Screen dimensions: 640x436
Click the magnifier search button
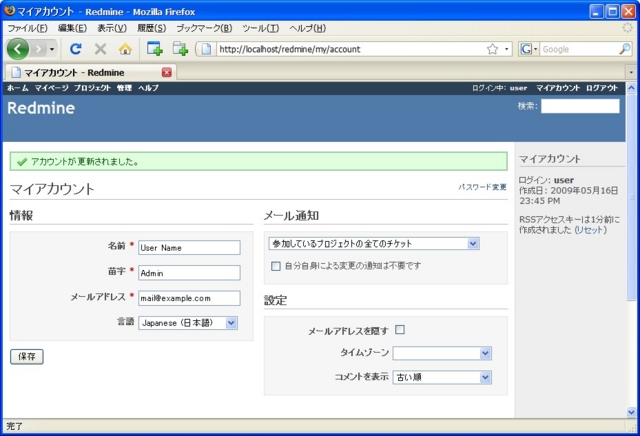click(624, 49)
